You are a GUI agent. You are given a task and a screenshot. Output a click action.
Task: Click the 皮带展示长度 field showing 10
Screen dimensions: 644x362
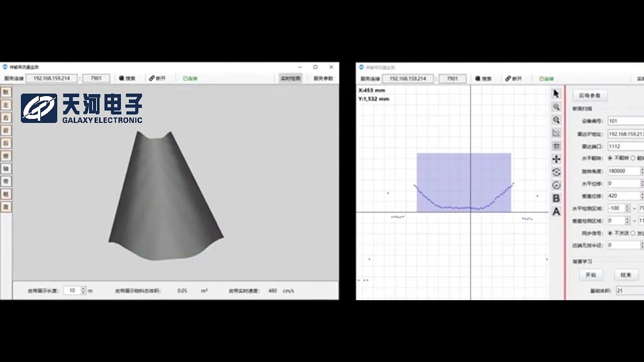tap(72, 291)
